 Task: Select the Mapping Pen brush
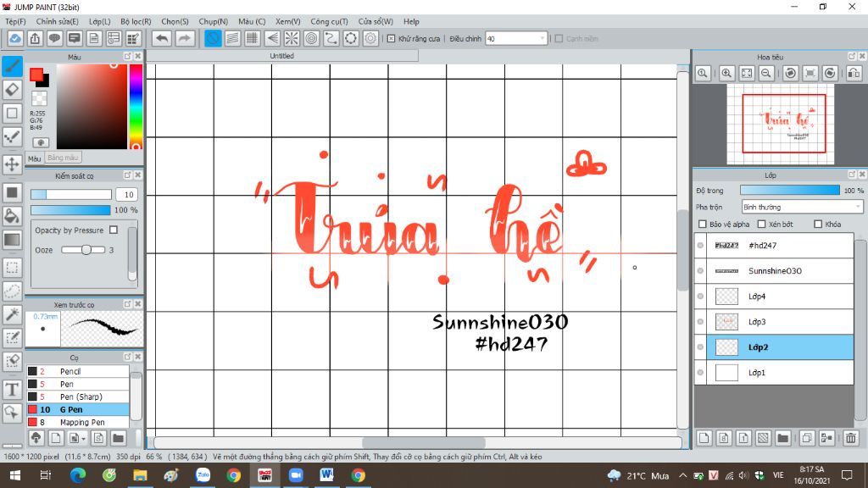(x=77, y=422)
